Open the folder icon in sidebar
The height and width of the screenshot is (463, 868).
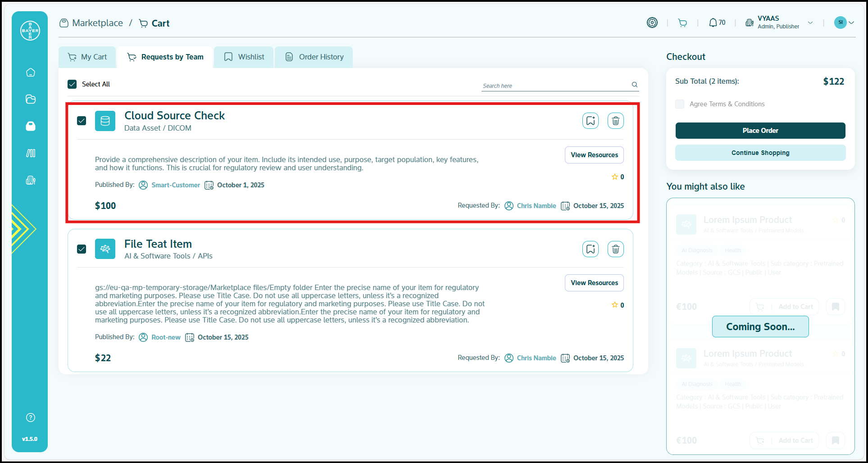point(31,99)
